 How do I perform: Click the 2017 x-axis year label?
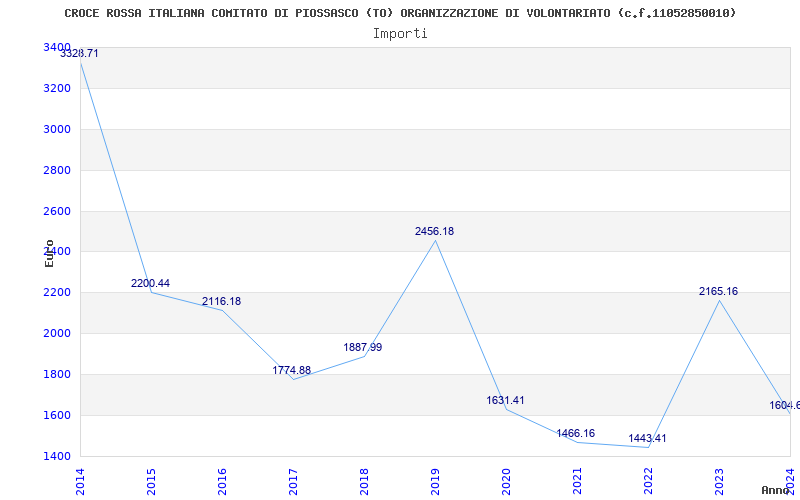tap(293, 482)
